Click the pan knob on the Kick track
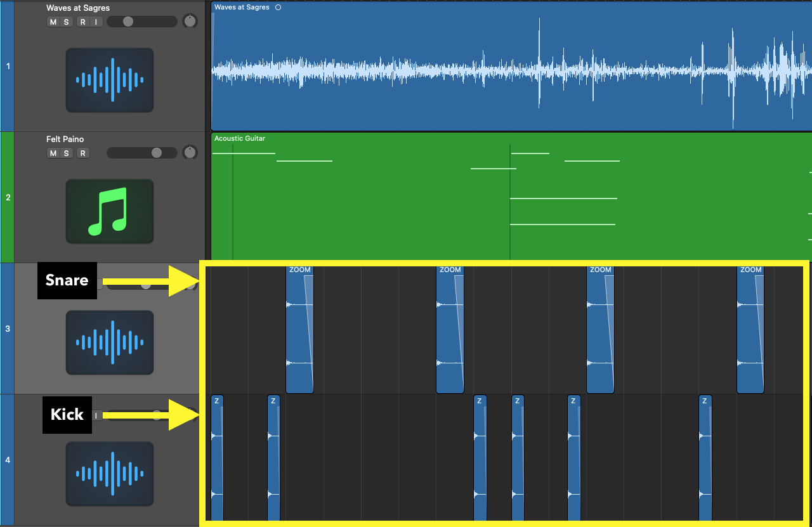 (x=190, y=415)
